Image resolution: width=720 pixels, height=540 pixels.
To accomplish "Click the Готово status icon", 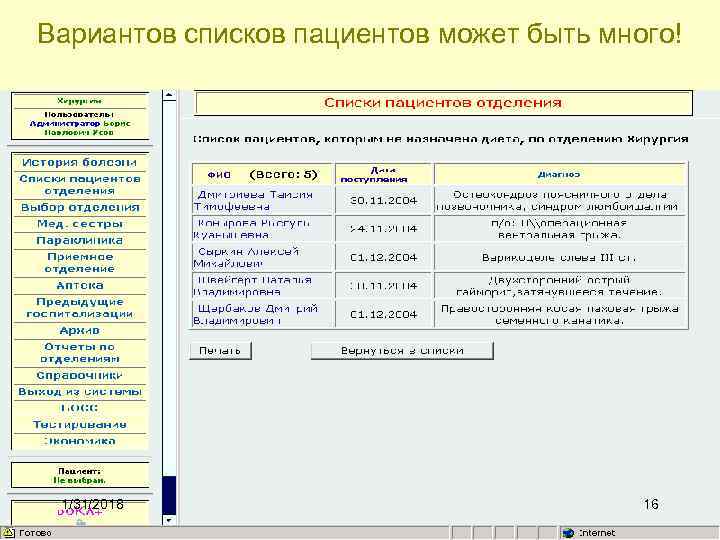I will (9, 533).
